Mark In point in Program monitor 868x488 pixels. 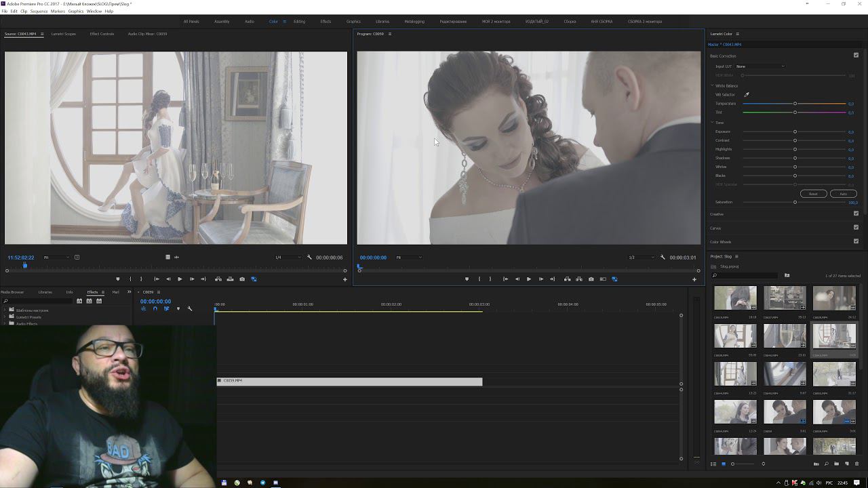(x=479, y=279)
